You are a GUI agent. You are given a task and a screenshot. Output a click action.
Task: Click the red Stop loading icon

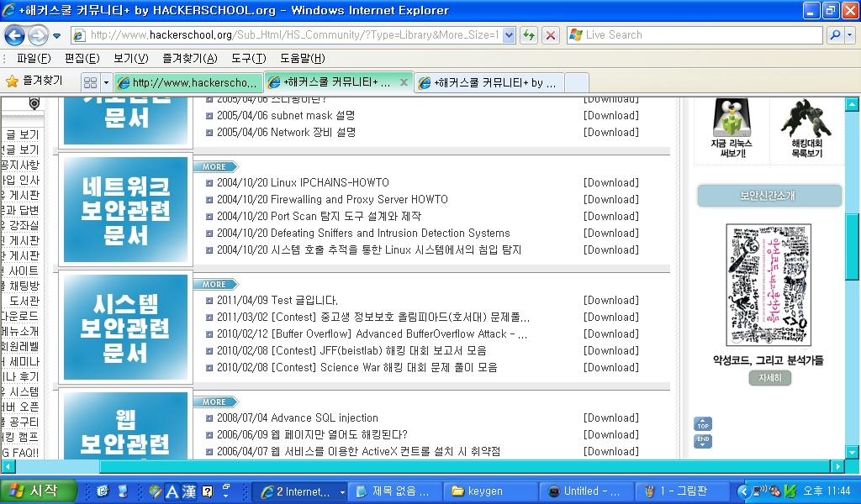pos(551,35)
